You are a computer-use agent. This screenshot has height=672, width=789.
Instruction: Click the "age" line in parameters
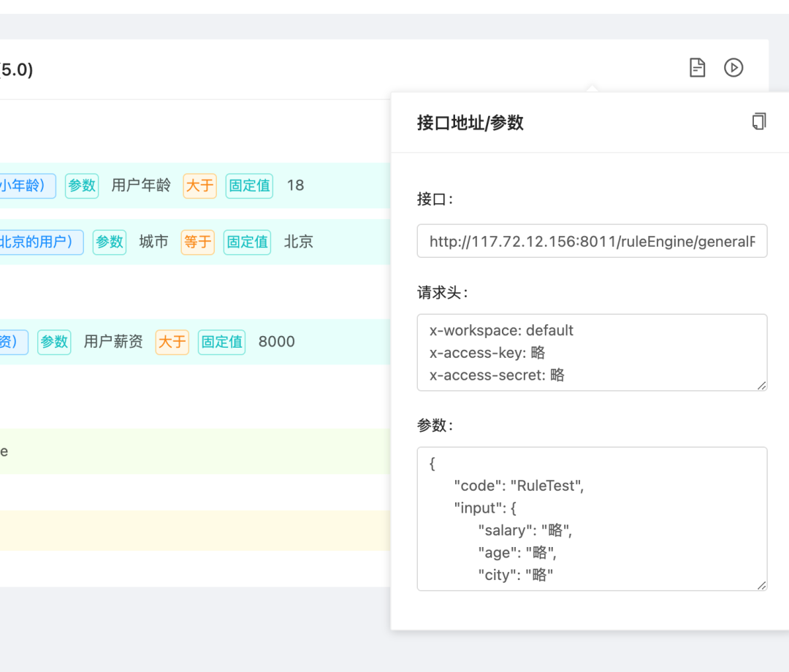(x=517, y=553)
